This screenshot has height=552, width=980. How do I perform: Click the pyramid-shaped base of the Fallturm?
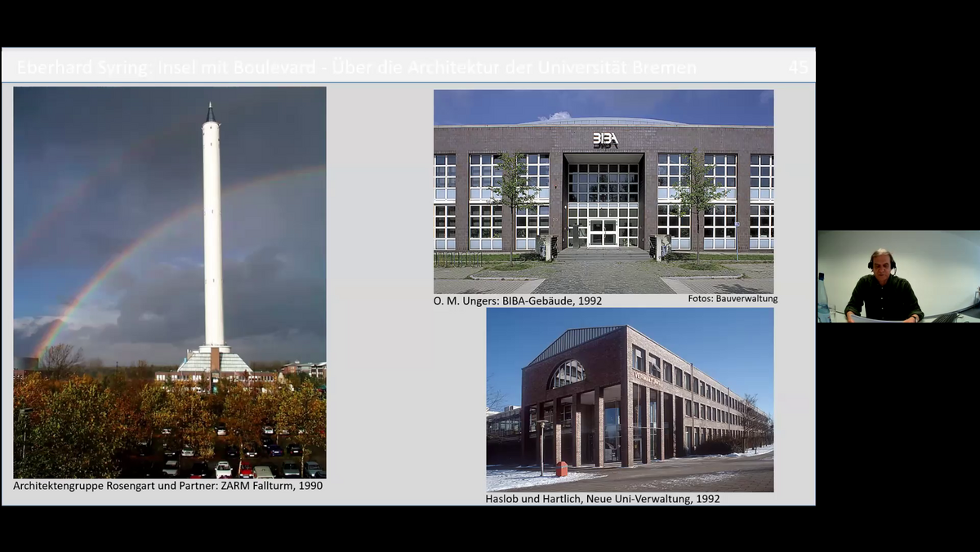coord(214,360)
